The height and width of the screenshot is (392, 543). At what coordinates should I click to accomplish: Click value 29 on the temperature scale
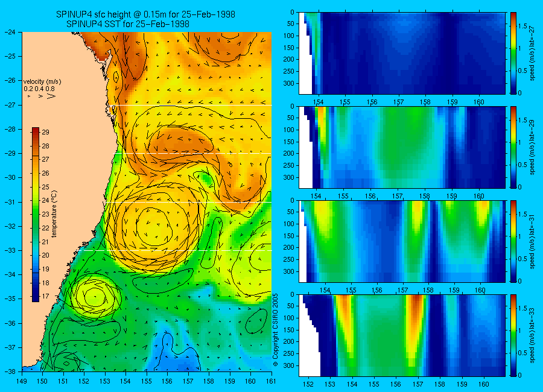tap(45, 132)
